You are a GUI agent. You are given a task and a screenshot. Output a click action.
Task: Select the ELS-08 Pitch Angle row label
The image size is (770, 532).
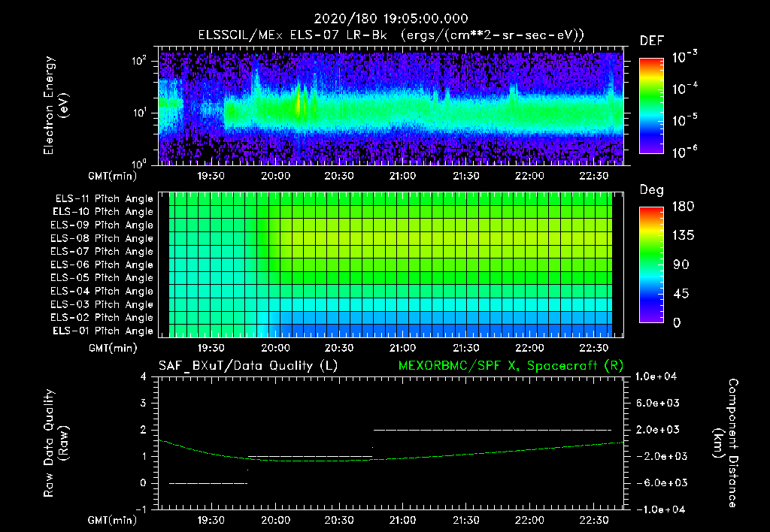(x=102, y=238)
